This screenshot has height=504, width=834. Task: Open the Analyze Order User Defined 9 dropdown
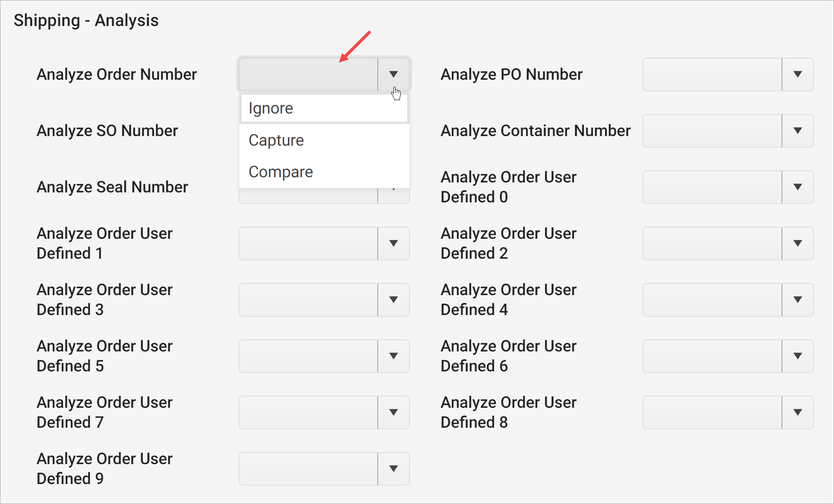tap(393, 468)
